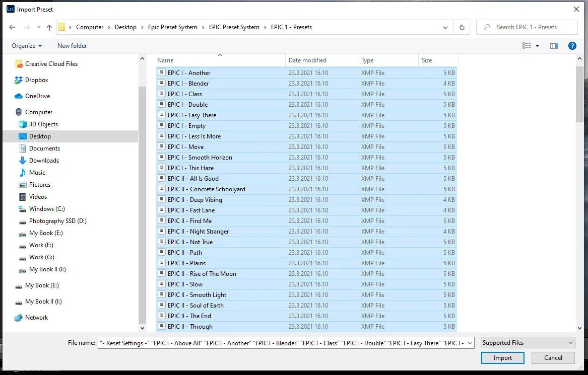Open the Organize menu
Viewport: 588px width, 375px height.
(26, 45)
